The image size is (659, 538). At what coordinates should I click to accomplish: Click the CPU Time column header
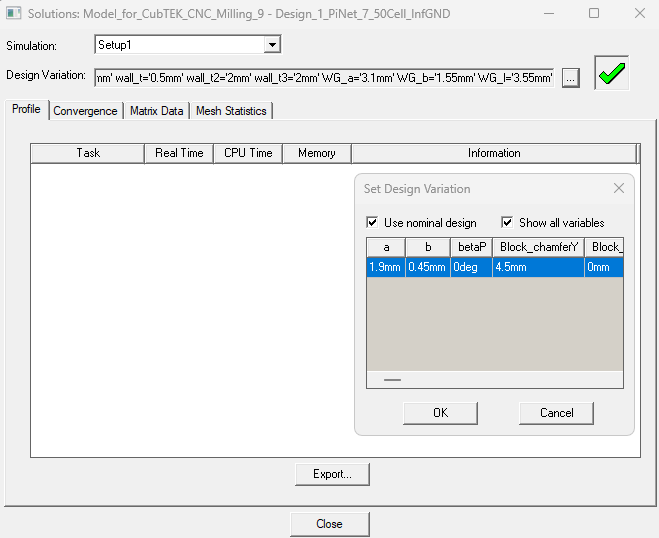[248, 153]
